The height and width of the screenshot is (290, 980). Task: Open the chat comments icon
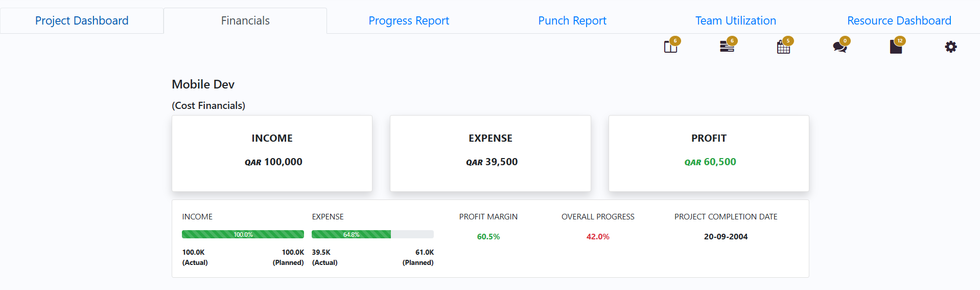coord(839,47)
